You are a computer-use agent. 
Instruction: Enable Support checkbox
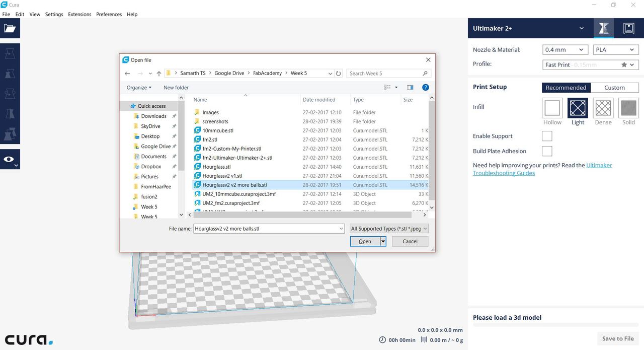pyautogui.click(x=547, y=136)
